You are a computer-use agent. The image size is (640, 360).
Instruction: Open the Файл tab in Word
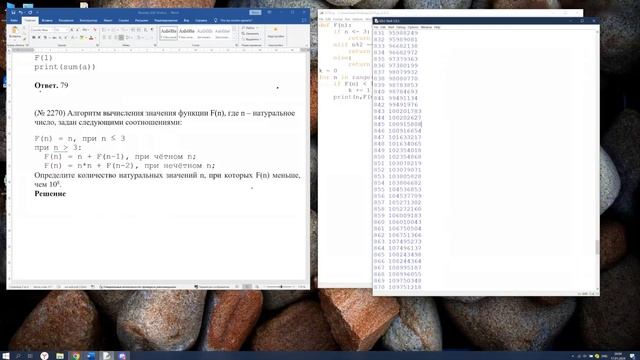pyautogui.click(x=14, y=20)
